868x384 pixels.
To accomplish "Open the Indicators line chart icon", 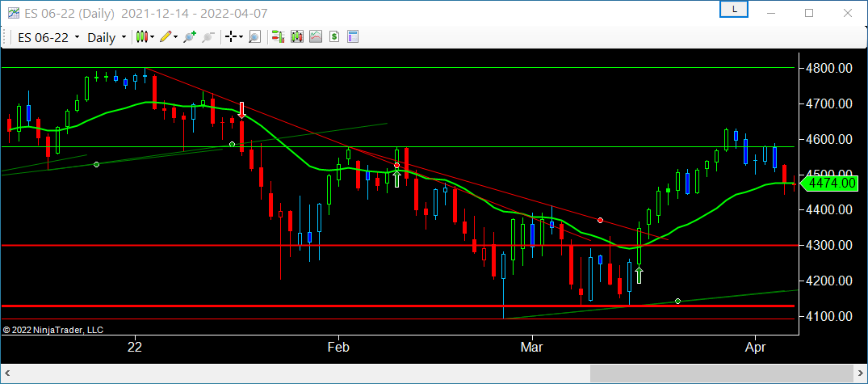I will [316, 37].
